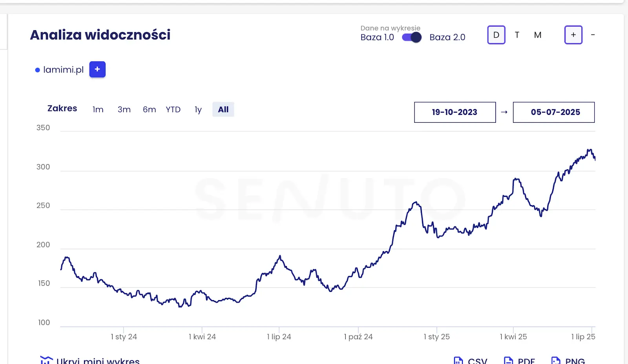This screenshot has width=628, height=364.
Task: Click the CSV export file icon
Action: (x=458, y=360)
